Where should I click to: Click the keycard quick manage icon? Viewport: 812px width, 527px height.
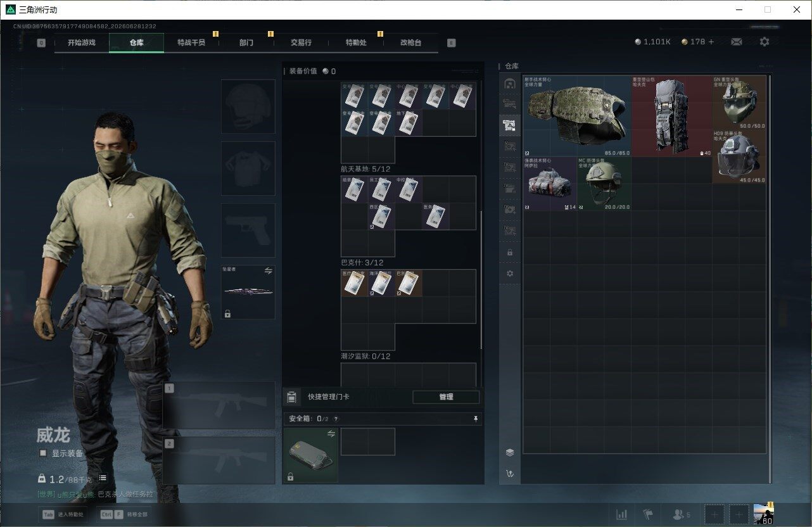coord(291,397)
